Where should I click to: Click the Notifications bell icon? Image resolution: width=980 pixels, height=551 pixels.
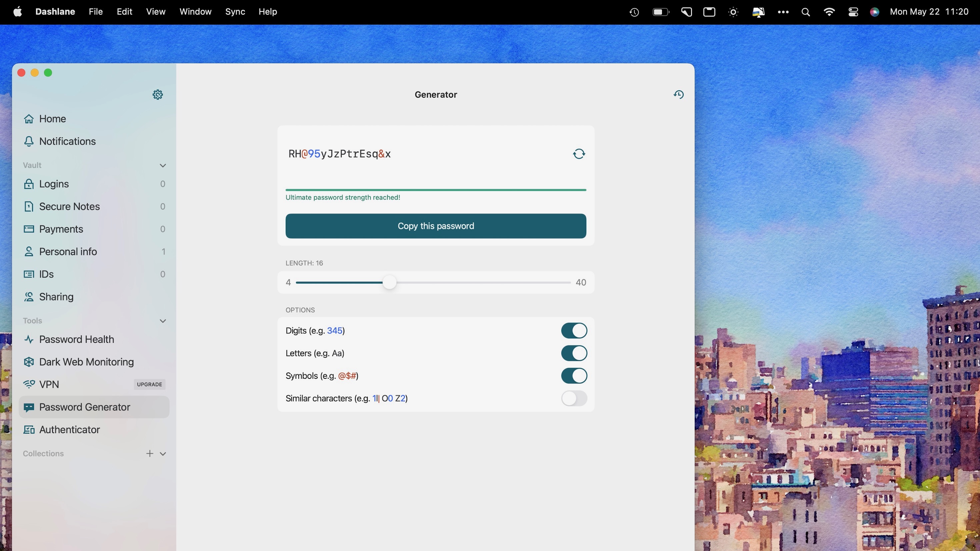[x=29, y=142]
